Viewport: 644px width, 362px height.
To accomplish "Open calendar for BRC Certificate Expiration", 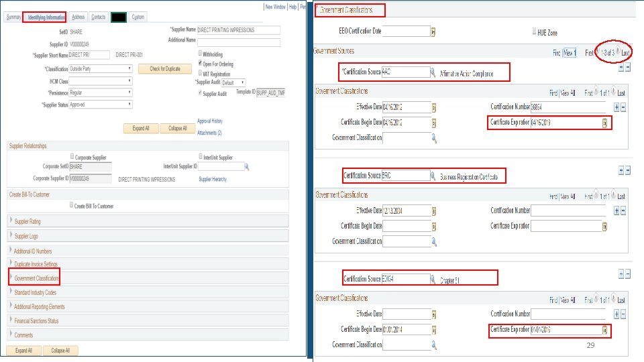I will coord(604,227).
